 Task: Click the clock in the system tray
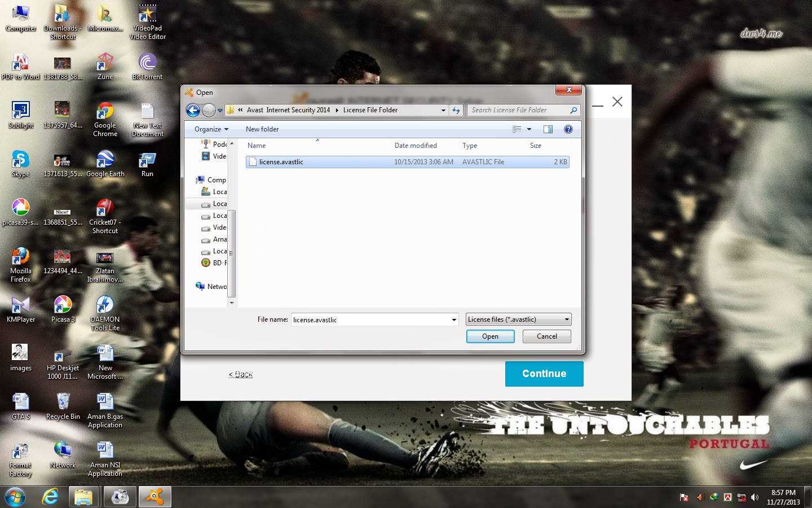click(x=783, y=497)
